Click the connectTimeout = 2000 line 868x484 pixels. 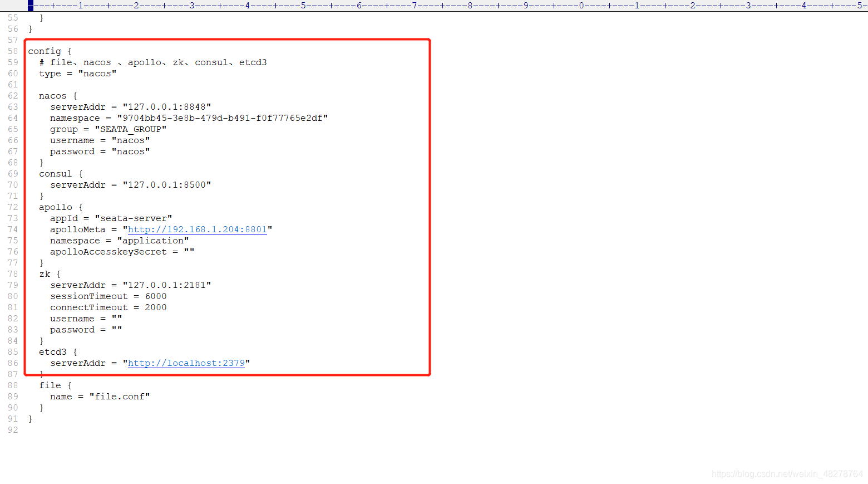(x=108, y=307)
